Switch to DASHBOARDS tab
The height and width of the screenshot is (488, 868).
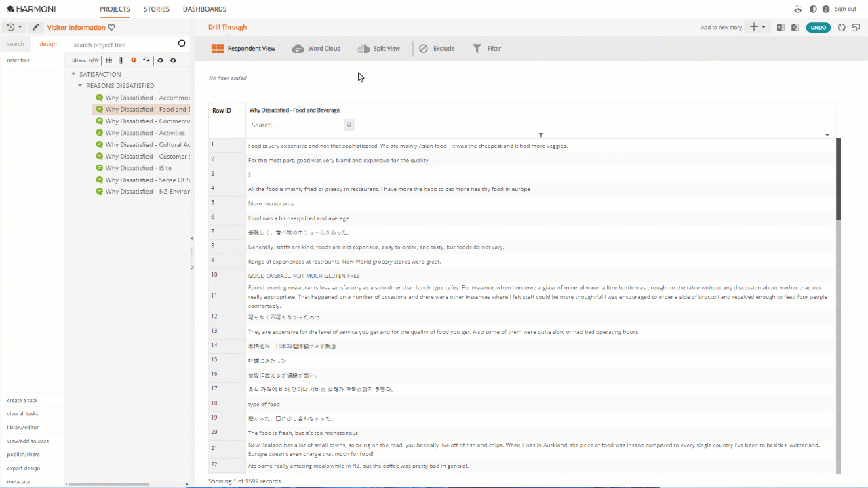coord(205,9)
